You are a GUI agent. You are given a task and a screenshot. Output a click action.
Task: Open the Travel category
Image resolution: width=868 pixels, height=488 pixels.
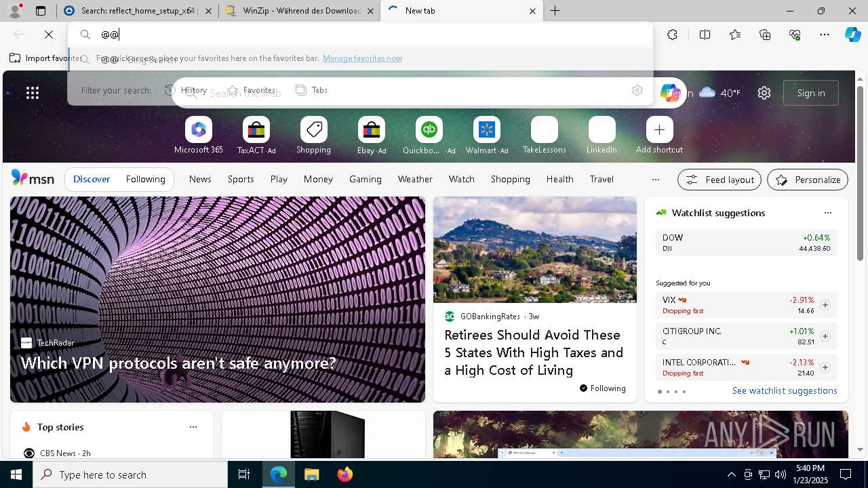(601, 180)
